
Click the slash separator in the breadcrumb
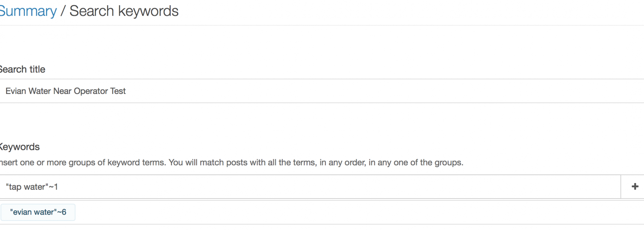click(x=63, y=11)
